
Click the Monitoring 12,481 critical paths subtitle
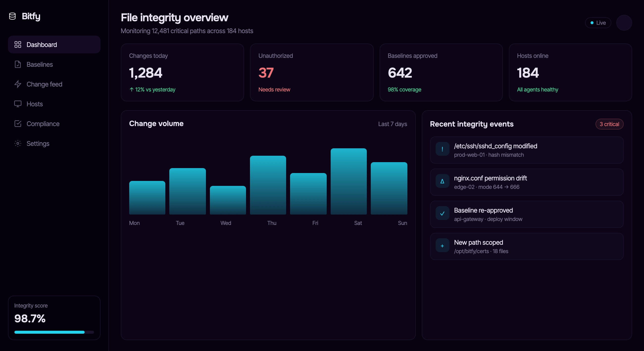click(187, 31)
